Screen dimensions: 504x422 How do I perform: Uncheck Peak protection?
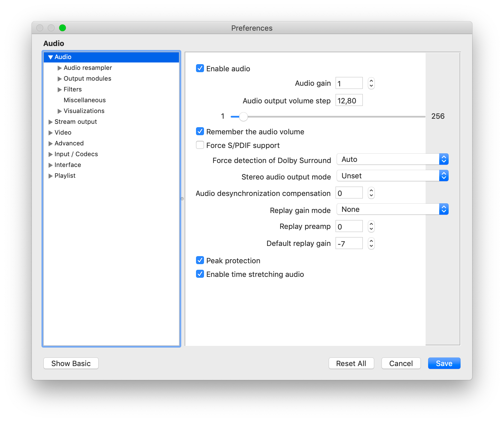[200, 260]
